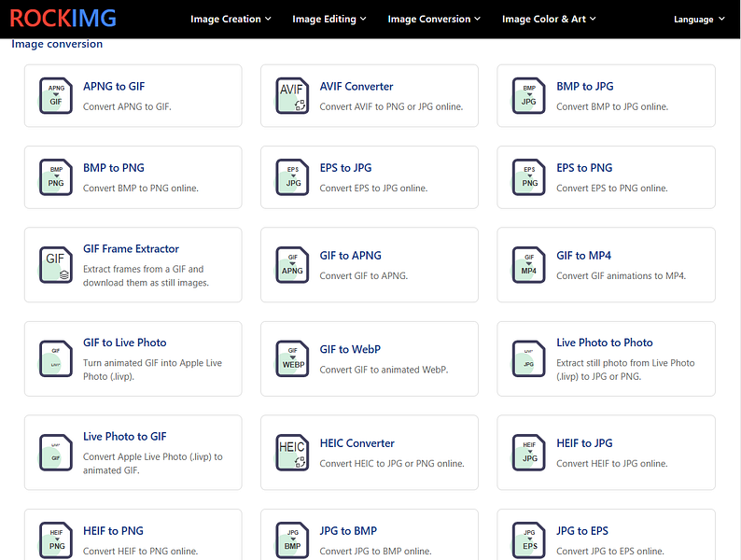
Task: Click the GIF Frame Extractor icon
Action: [x=56, y=265]
